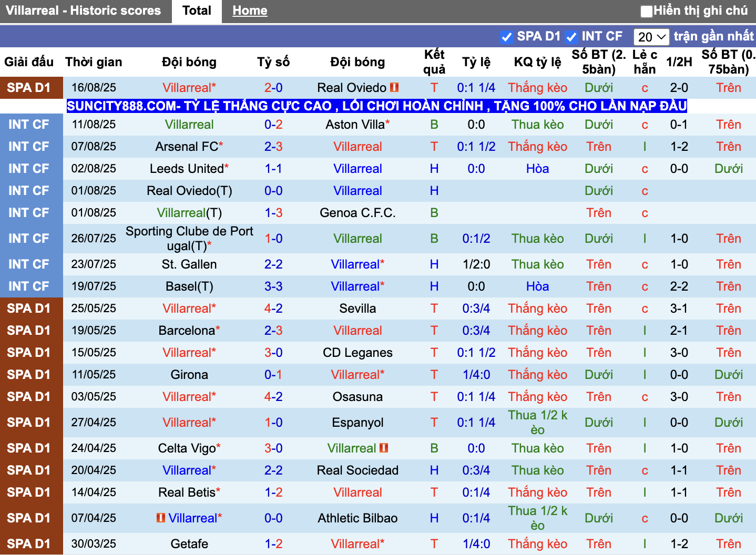Click red card icon before Villarreal on 07/04/25
This screenshot has height=555, width=756.
coord(161,518)
